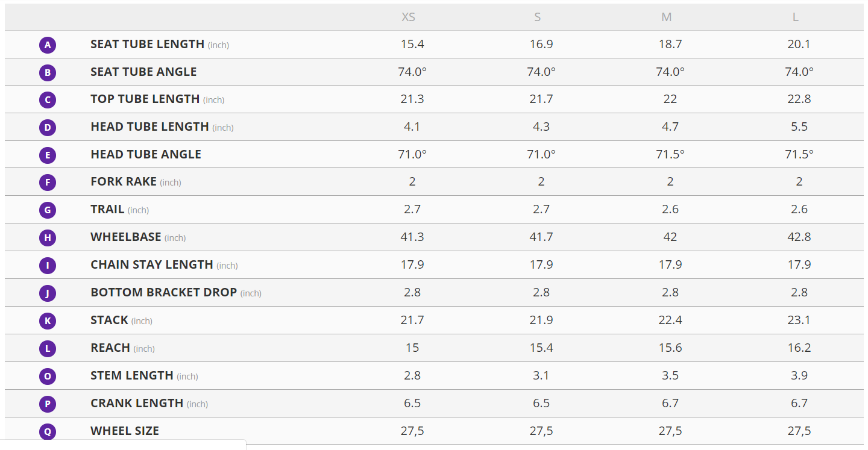Screen dimensions: 868x450
Task: Click the BOTTOM BRACKET DROP label
Action: 163,293
